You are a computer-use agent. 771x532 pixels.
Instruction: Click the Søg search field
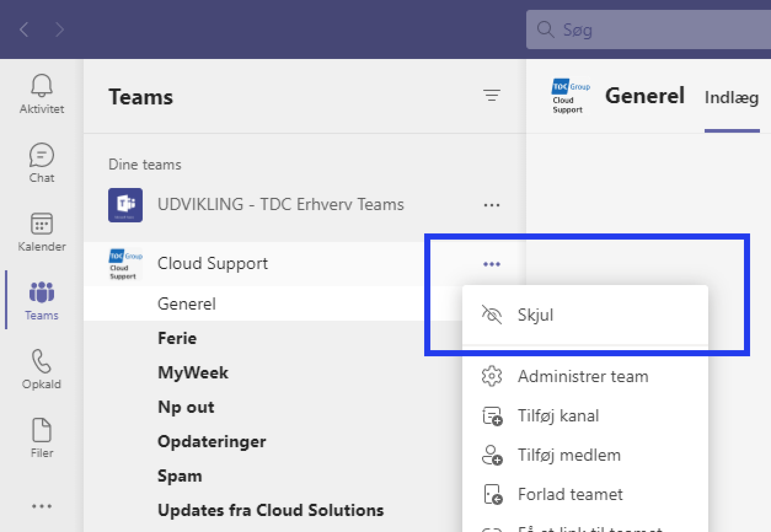coord(650,30)
